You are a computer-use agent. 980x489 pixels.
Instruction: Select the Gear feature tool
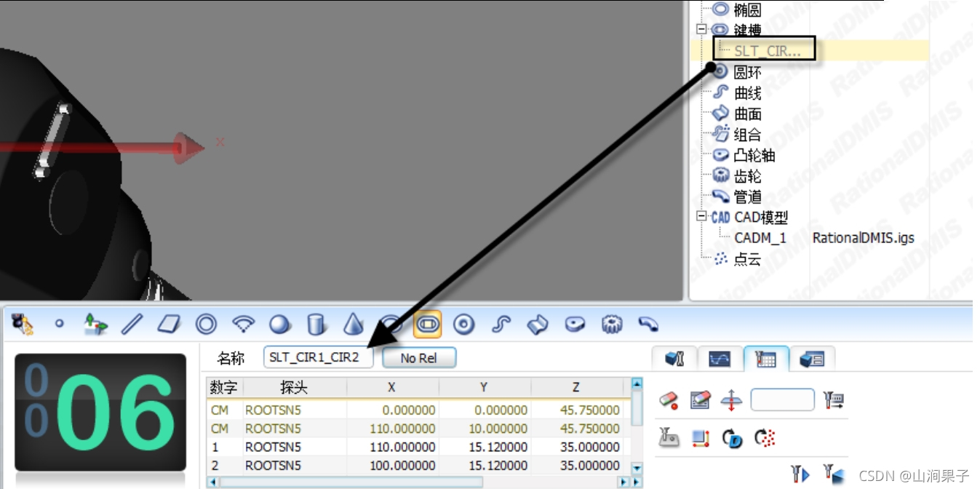tap(612, 325)
